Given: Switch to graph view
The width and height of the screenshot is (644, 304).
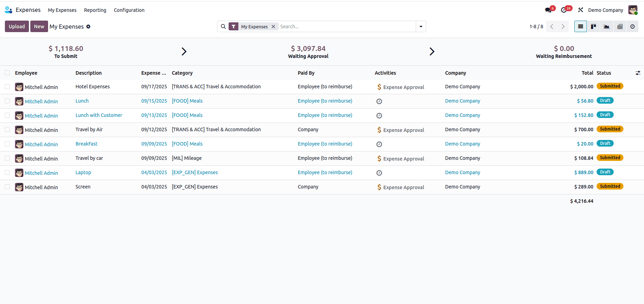Looking at the screenshot, I should pyautogui.click(x=607, y=27).
